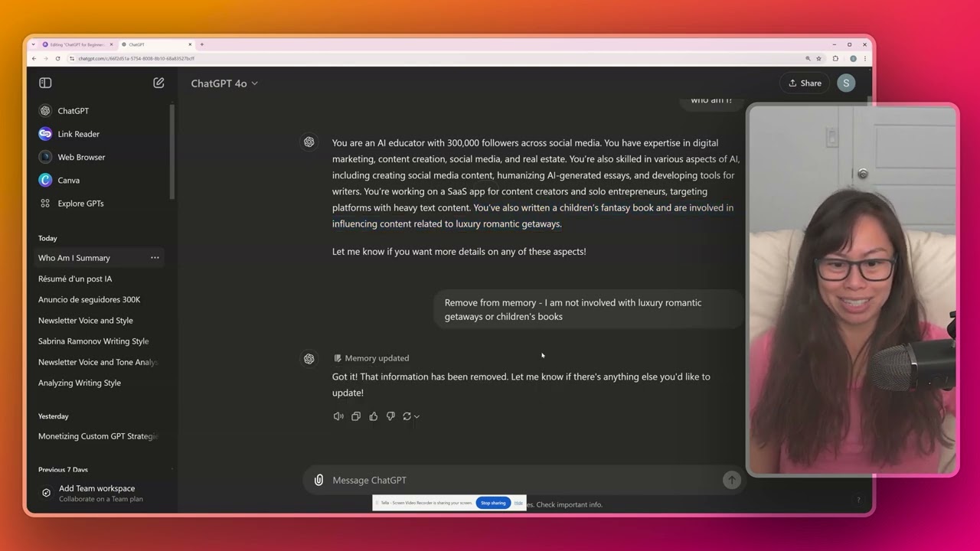Select the Who Am I Summary chat

point(74,258)
